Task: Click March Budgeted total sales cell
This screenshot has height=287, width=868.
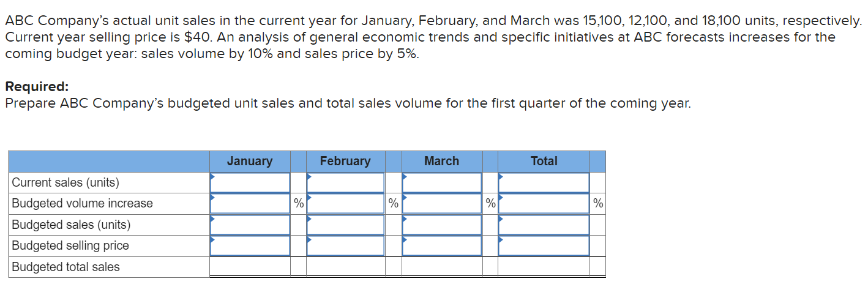Action: coord(442,267)
